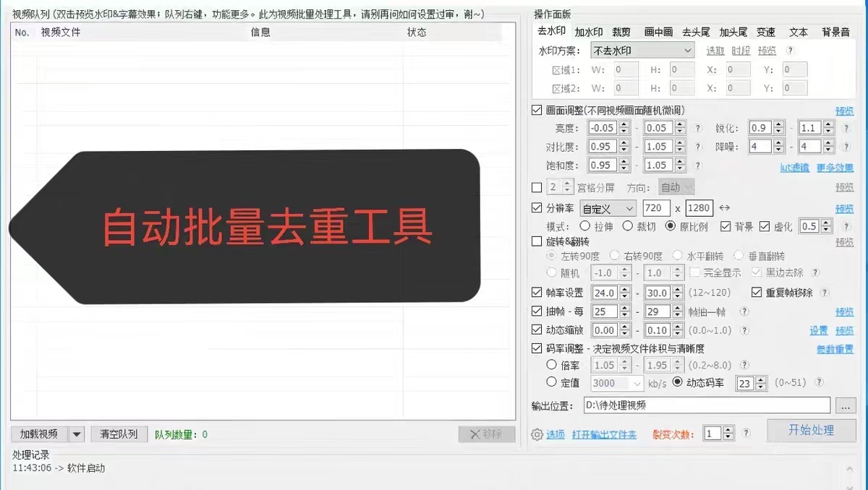
Task: Open the 打开输出文件夹 link
Action: [x=604, y=434]
